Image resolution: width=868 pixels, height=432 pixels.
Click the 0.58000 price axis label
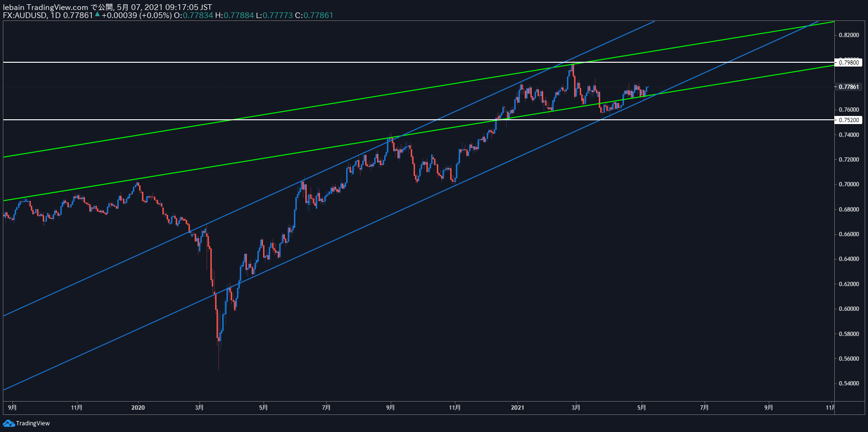tap(849, 334)
